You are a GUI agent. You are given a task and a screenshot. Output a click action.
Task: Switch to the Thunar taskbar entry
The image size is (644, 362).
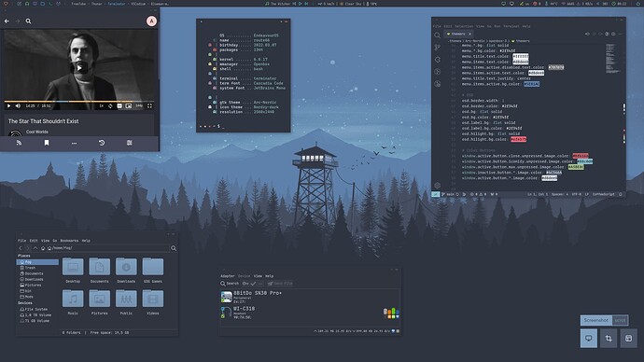96,4
